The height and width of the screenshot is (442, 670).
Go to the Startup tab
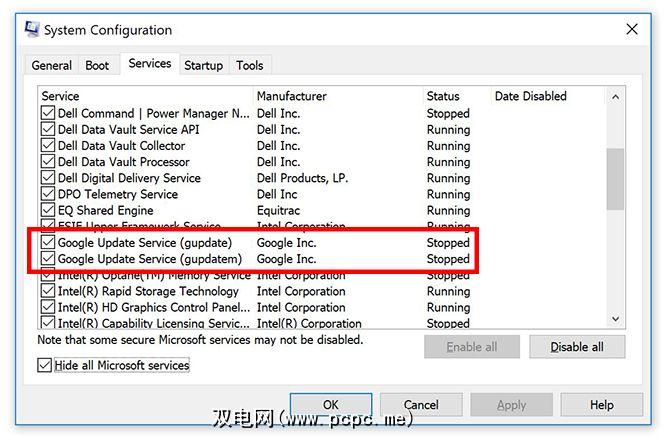pyautogui.click(x=203, y=65)
